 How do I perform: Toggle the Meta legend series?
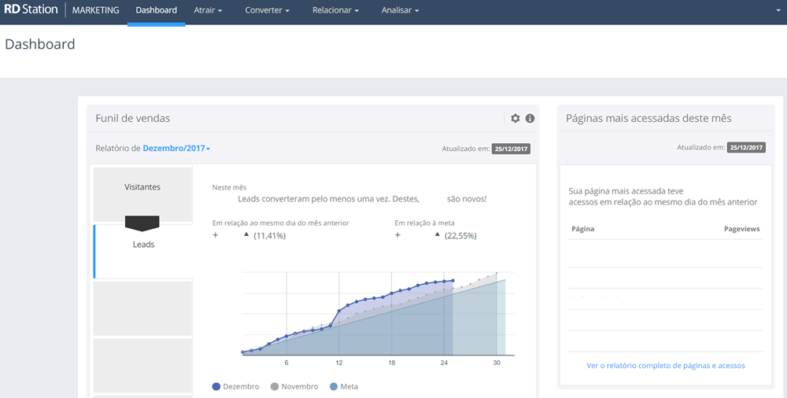[344, 386]
